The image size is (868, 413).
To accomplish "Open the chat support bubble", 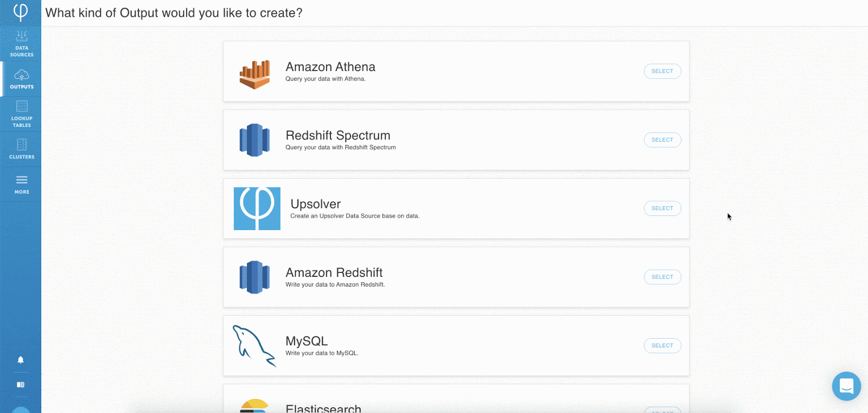I will click(x=846, y=386).
